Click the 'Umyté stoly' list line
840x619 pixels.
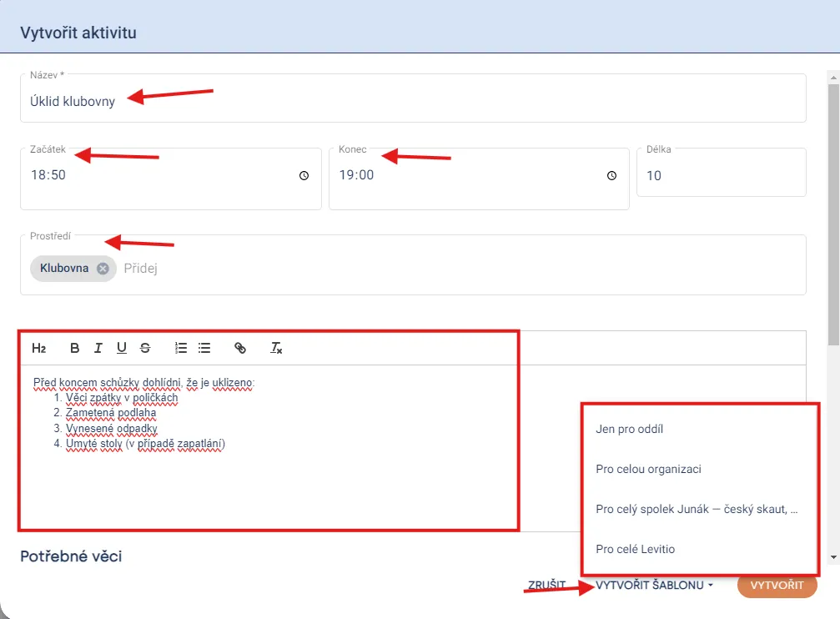145,444
